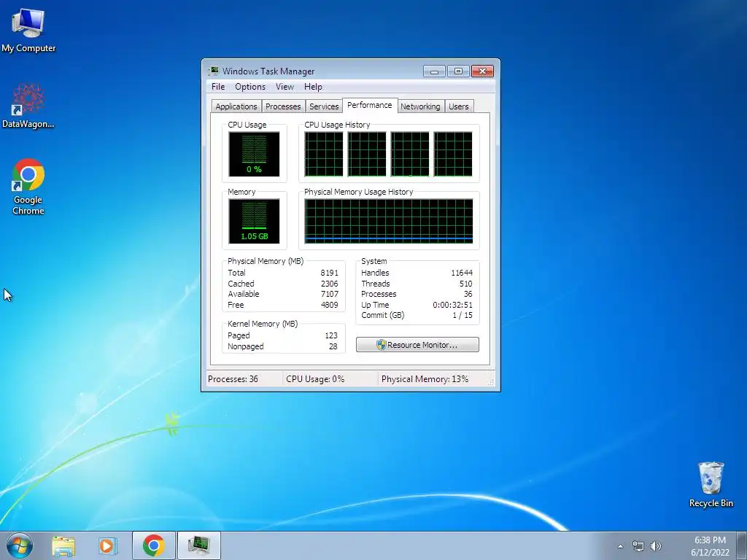
Task: Click the CPU Usage 0 % gauge
Action: tap(254, 154)
